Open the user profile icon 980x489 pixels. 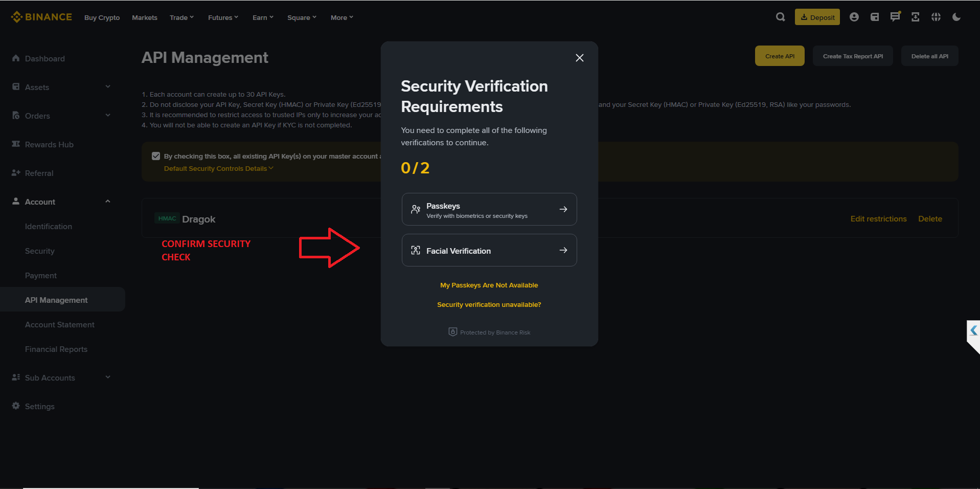click(854, 17)
